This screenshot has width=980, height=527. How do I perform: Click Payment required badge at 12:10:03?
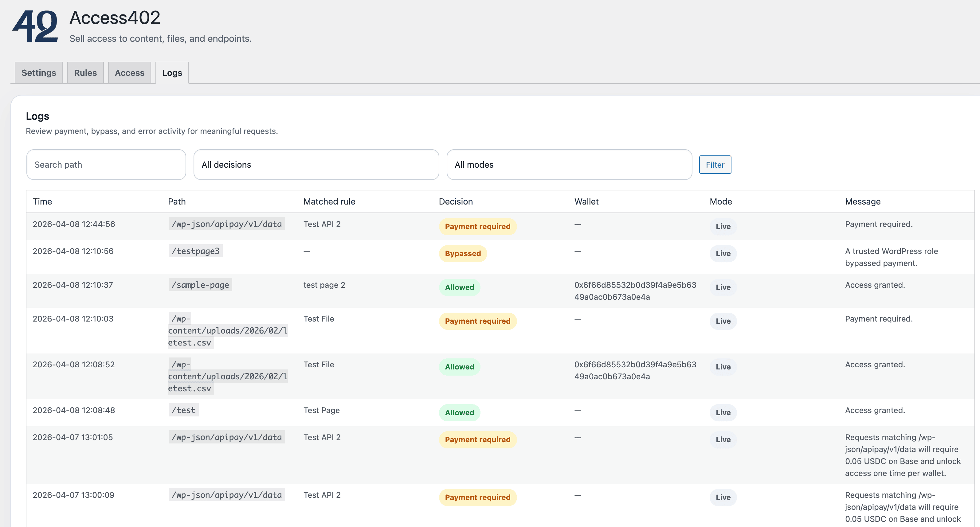(x=478, y=321)
